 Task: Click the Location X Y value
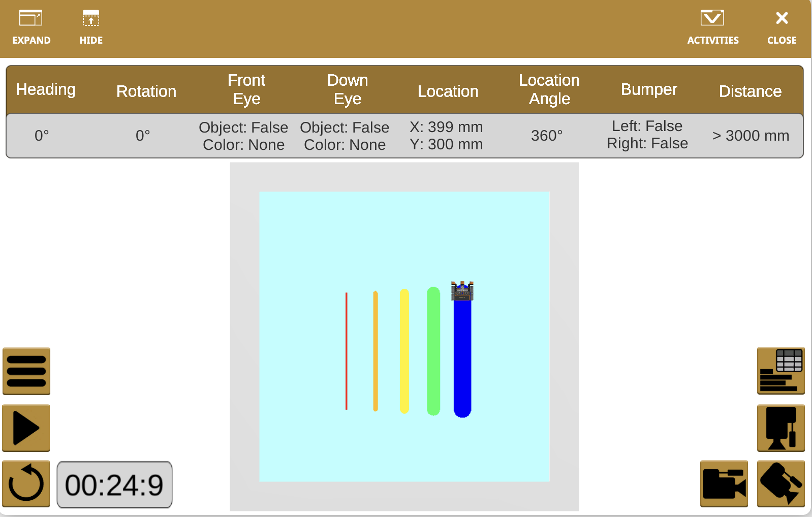(446, 136)
